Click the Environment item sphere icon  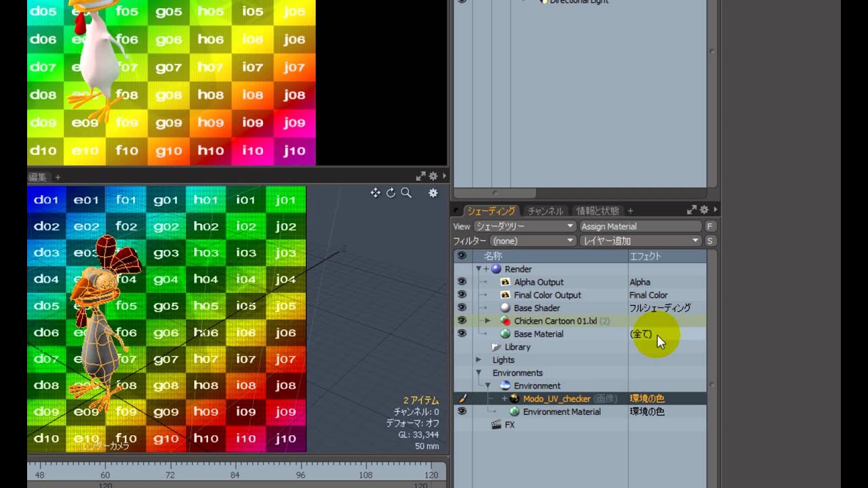(505, 386)
